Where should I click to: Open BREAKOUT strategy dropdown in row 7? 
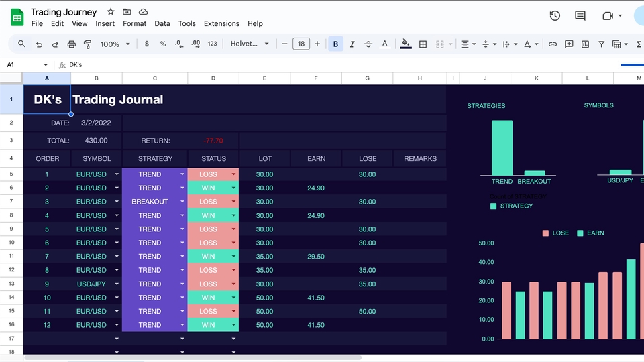[182, 202]
